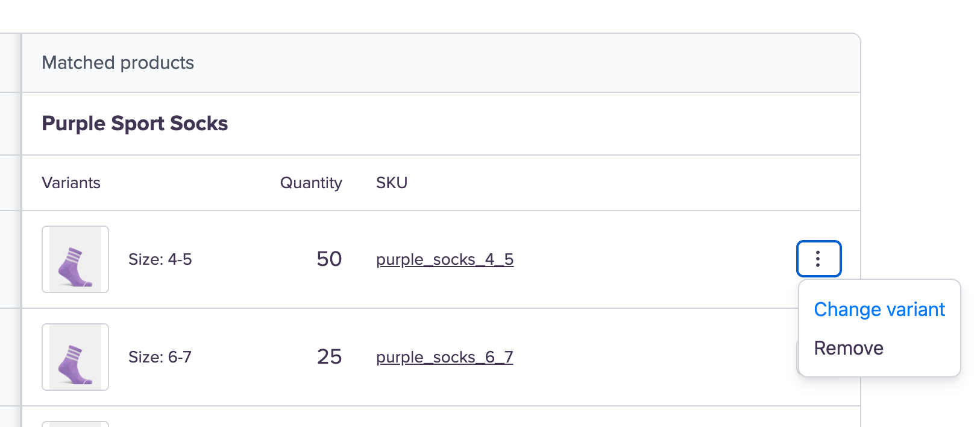Viewport: 980px width, 427px height.
Task: Click the Size 6-7 sock thumbnail
Action: pos(75,357)
